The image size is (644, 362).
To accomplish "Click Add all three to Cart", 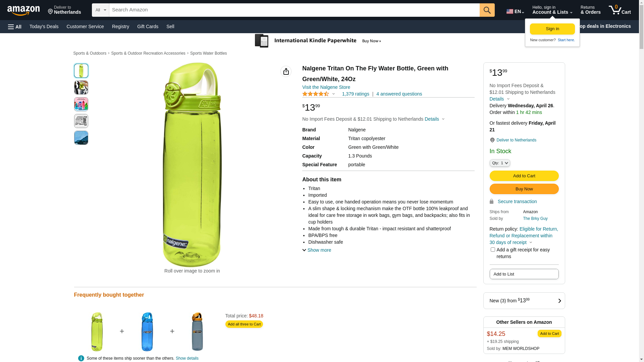I will point(244,324).
